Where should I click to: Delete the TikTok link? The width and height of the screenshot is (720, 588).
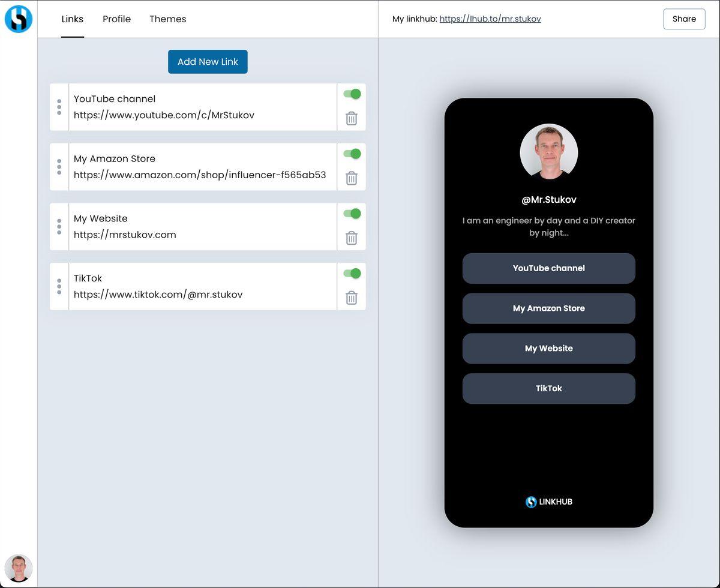point(352,298)
